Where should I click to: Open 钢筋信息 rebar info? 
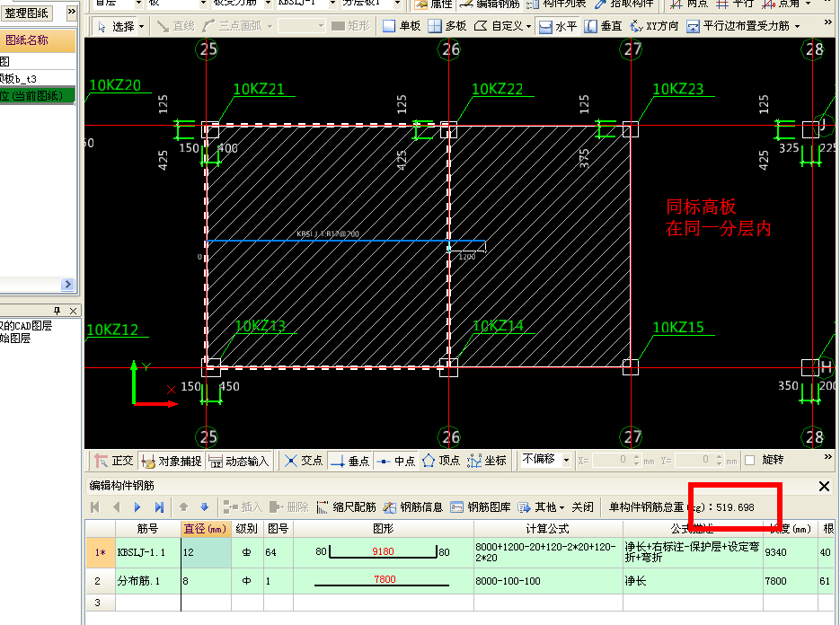point(413,506)
